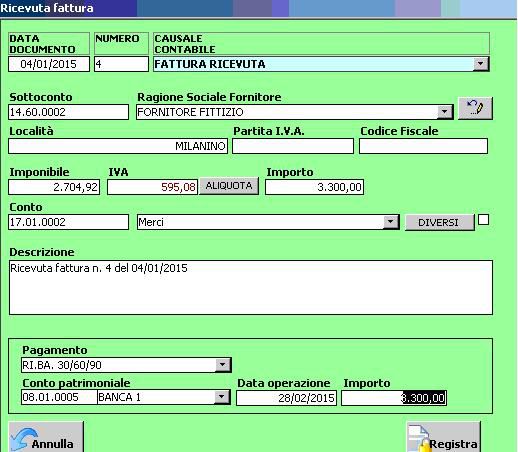Toggle the checkbox next to DIVERSI
Screen dimensions: 518x452
(483, 220)
